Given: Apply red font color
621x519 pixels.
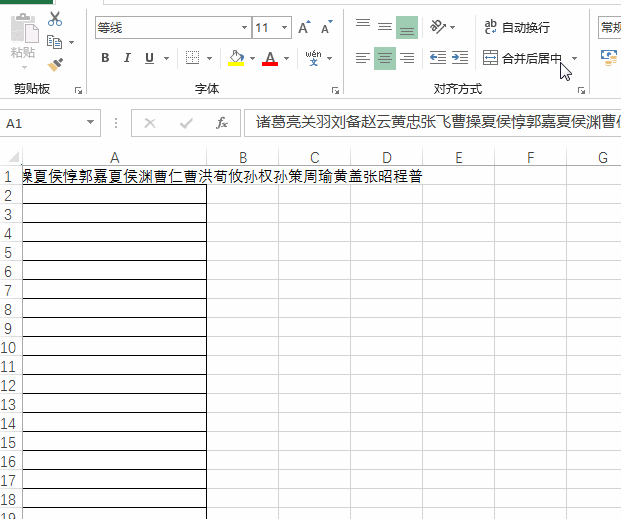Looking at the screenshot, I should [270, 58].
